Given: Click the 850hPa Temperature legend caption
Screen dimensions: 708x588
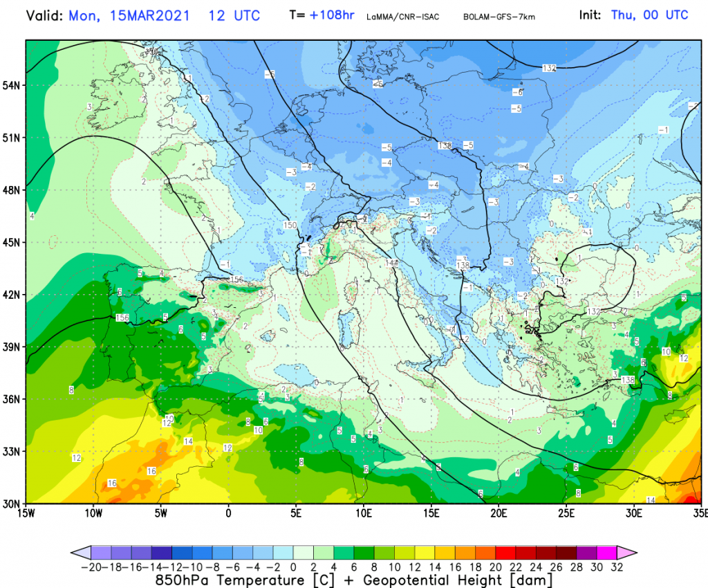Looking at the screenshot, I should click(353, 578).
